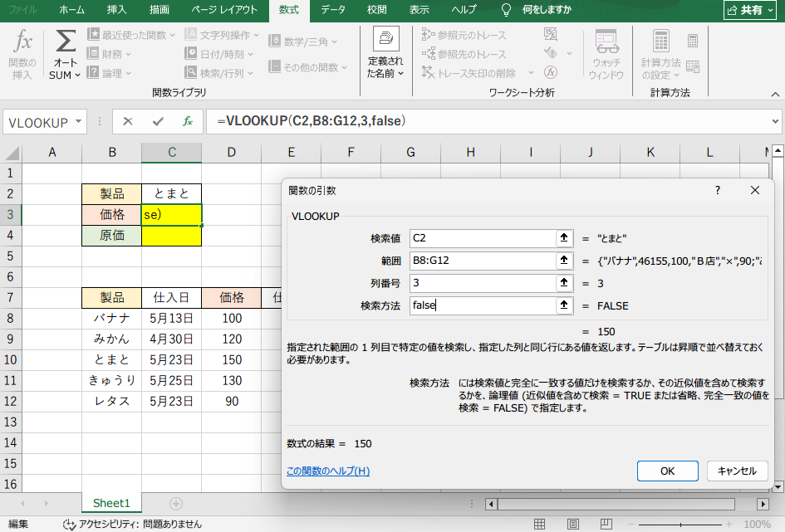Screen dimensions: 785x532
Task: Click the formula bar cancel X icon
Action: pos(128,121)
